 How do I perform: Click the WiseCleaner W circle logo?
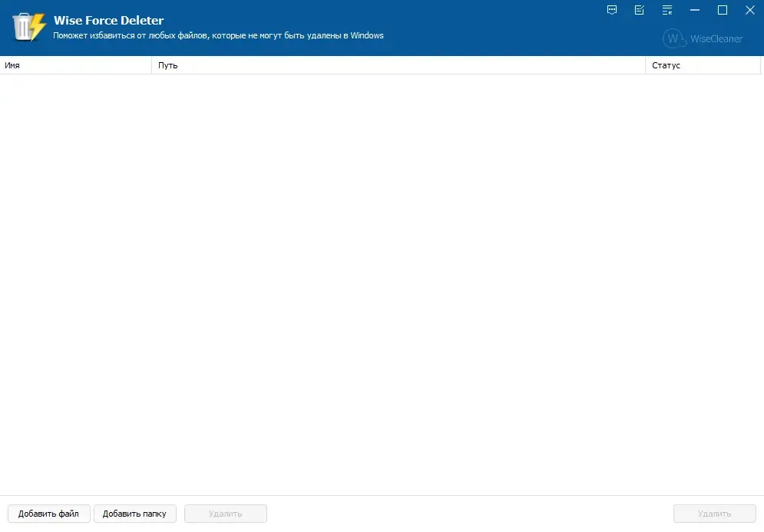coord(674,38)
